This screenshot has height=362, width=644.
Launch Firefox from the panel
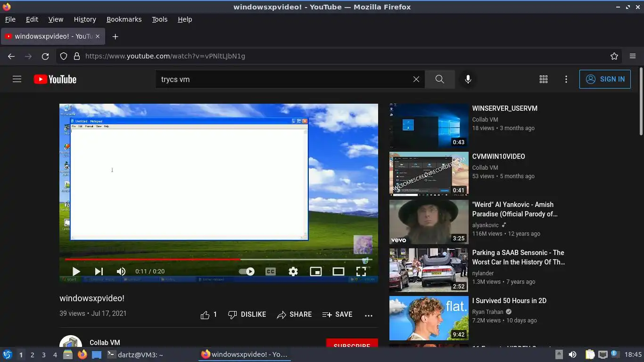click(x=83, y=354)
